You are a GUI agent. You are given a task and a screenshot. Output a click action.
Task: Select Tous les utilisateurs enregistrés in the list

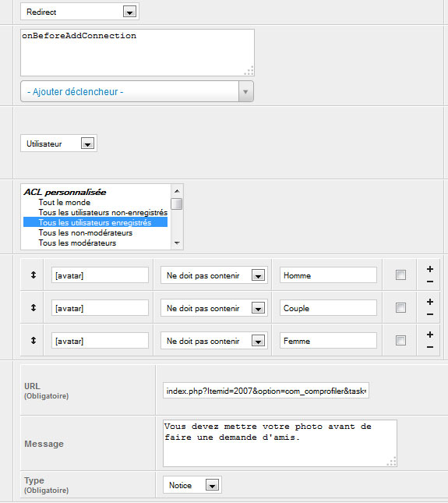[x=95, y=222]
